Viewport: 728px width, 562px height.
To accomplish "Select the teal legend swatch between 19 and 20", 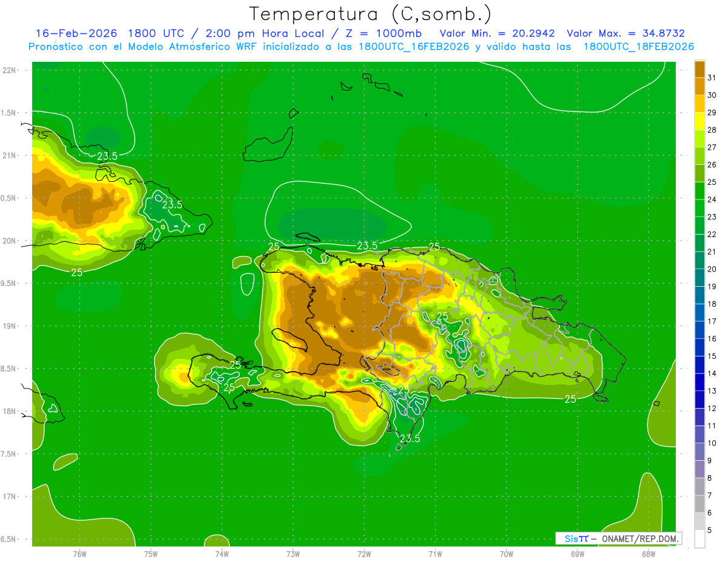I will point(699,278).
